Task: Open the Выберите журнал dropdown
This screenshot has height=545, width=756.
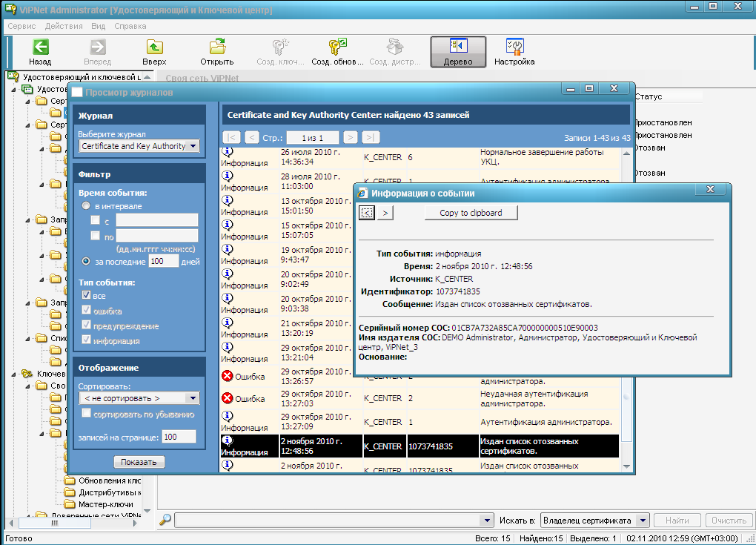Action: click(193, 146)
